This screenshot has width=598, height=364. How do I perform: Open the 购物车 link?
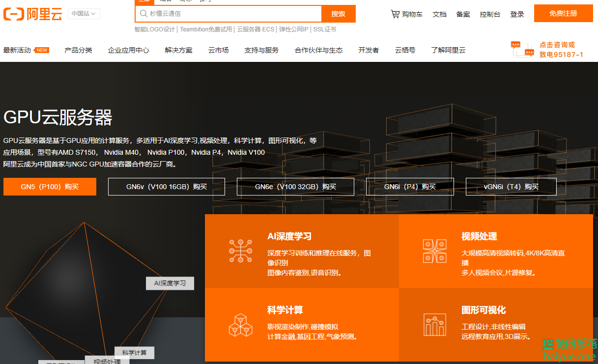coord(412,14)
